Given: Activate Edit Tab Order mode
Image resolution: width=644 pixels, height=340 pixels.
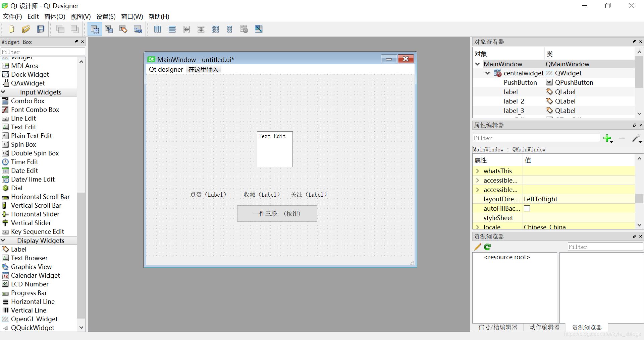Looking at the screenshot, I should pyautogui.click(x=137, y=29).
